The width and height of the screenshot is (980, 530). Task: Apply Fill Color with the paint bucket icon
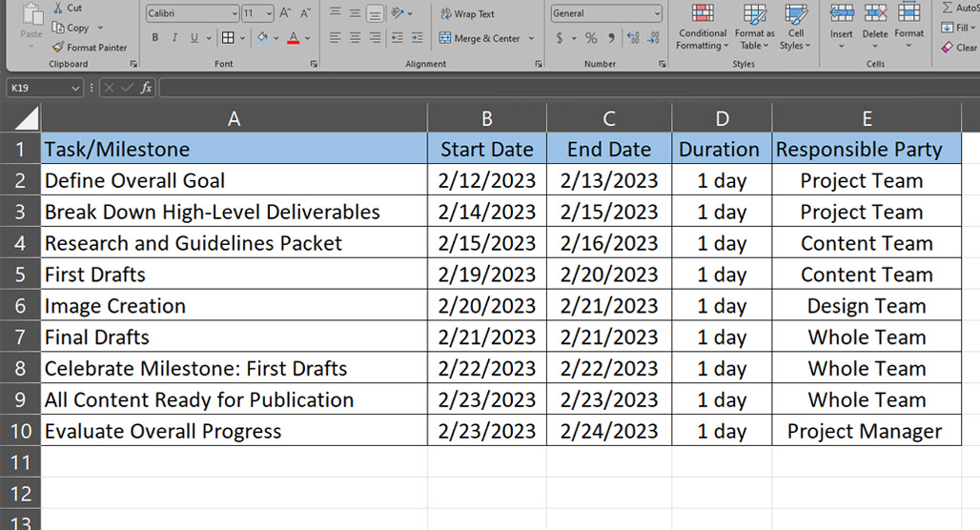click(262, 37)
